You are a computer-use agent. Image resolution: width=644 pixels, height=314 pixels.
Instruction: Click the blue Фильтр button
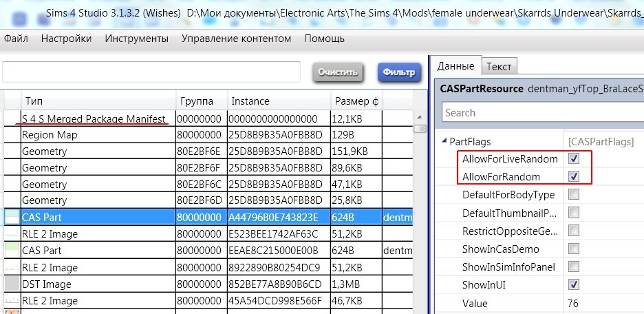pyautogui.click(x=399, y=72)
